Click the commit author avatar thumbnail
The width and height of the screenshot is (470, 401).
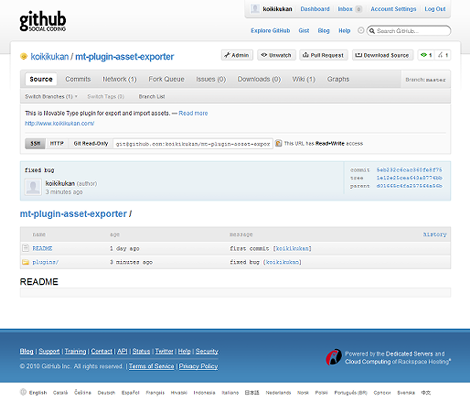click(33, 187)
